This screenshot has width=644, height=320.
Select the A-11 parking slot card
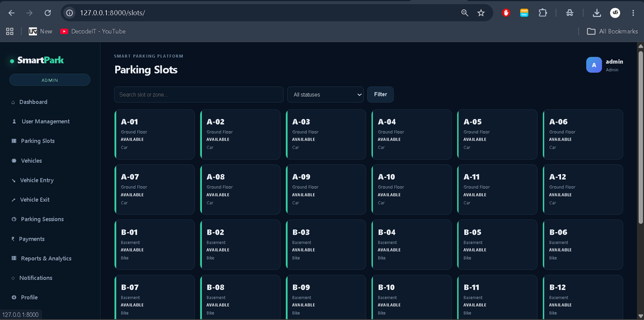click(497, 189)
